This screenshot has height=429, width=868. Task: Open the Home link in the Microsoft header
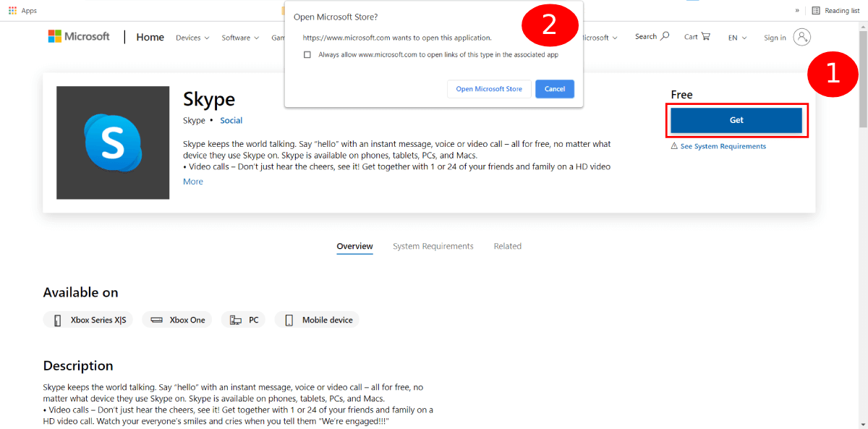tap(150, 37)
